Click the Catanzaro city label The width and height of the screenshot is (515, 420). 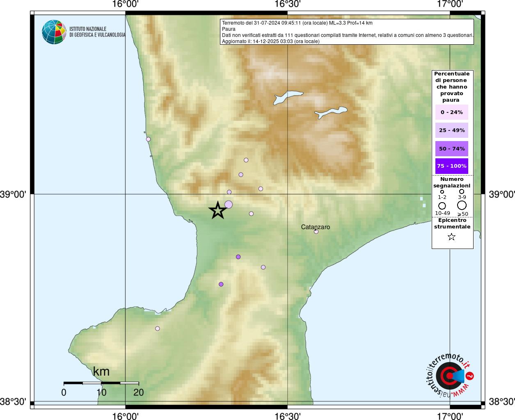[x=315, y=227]
